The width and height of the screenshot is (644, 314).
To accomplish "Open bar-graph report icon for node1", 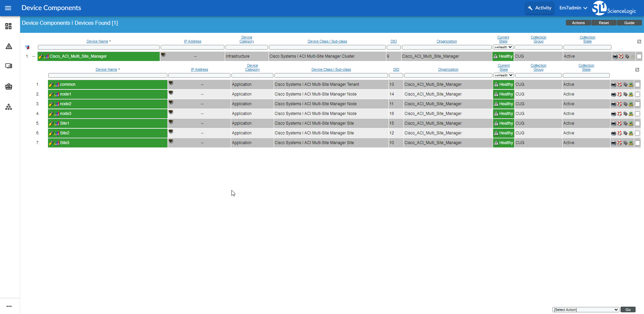I will 57,95.
